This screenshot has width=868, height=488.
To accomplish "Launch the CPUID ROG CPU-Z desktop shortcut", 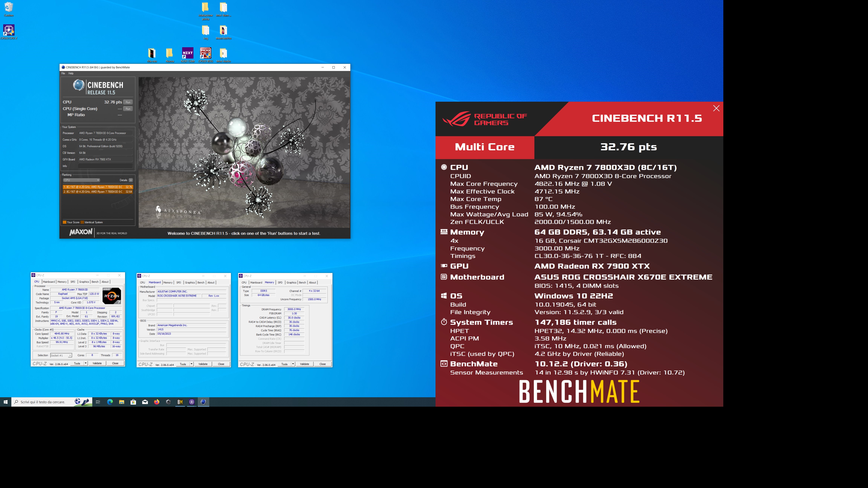I will coord(206,55).
